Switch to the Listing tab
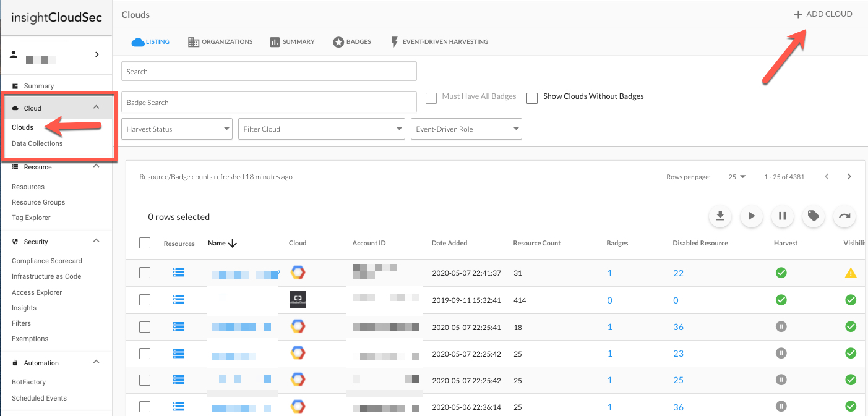Image resolution: width=868 pixels, height=416 pixels. click(x=150, y=42)
